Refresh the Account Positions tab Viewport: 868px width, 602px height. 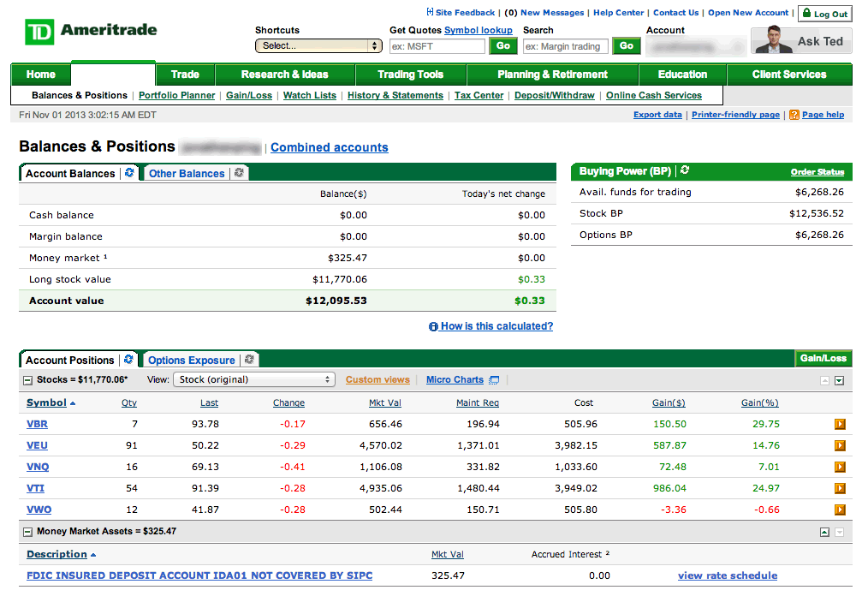click(x=128, y=360)
